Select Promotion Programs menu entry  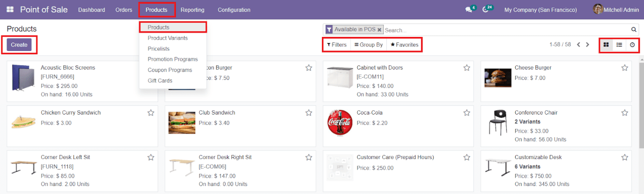tap(173, 59)
